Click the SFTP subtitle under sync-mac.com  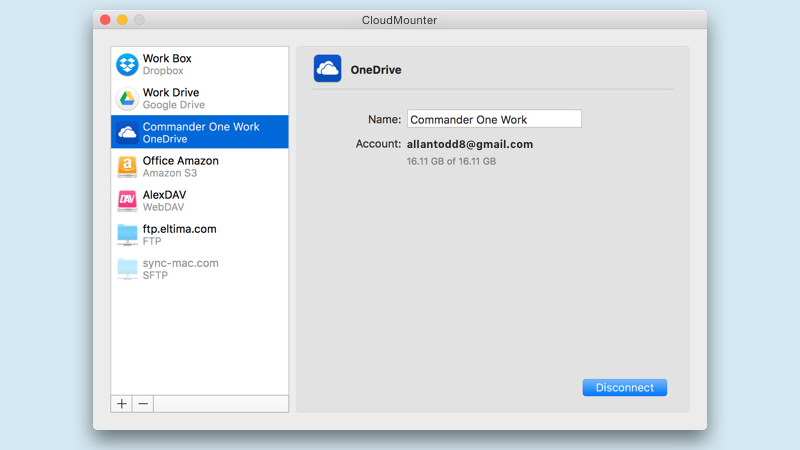coord(155,276)
